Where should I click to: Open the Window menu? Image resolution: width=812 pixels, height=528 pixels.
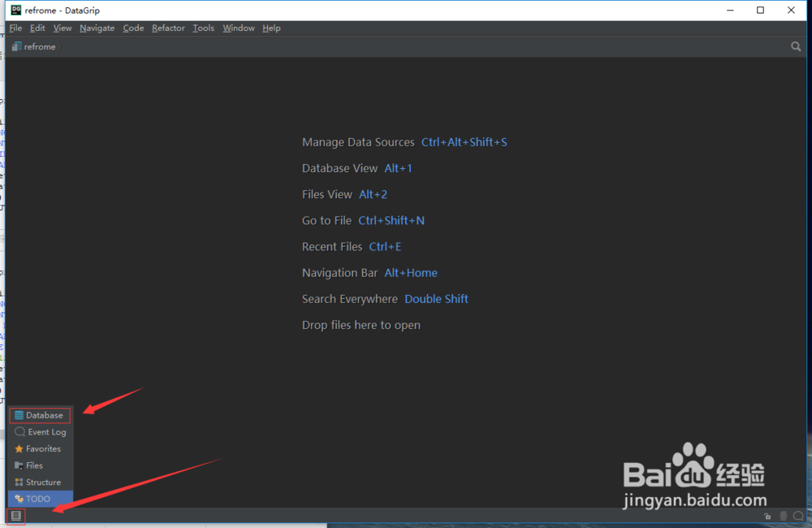(238, 28)
